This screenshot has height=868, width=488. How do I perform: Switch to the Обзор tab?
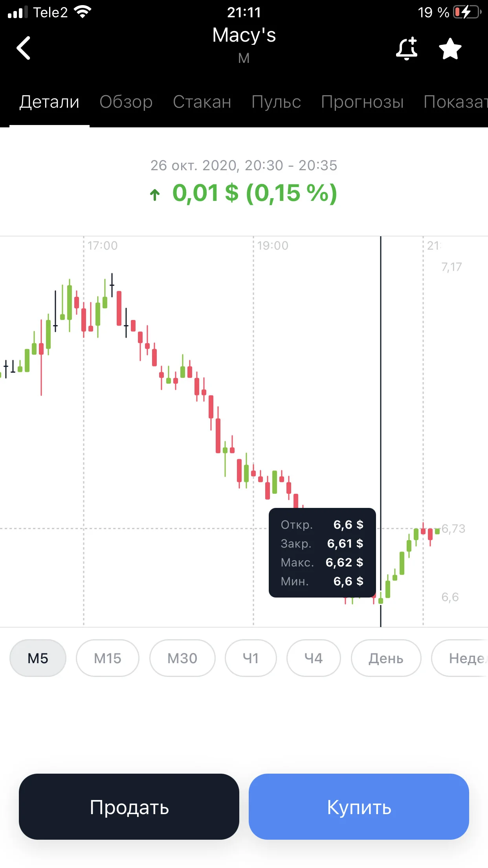(x=126, y=102)
